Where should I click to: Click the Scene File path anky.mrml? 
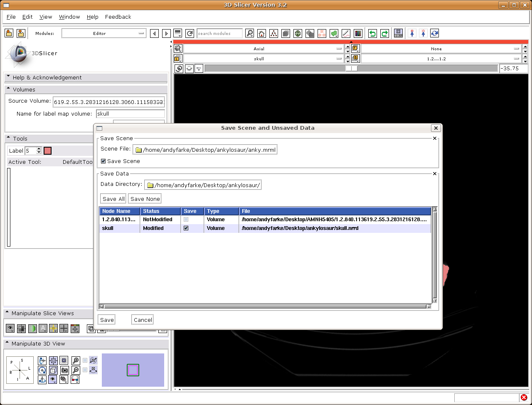(x=205, y=150)
